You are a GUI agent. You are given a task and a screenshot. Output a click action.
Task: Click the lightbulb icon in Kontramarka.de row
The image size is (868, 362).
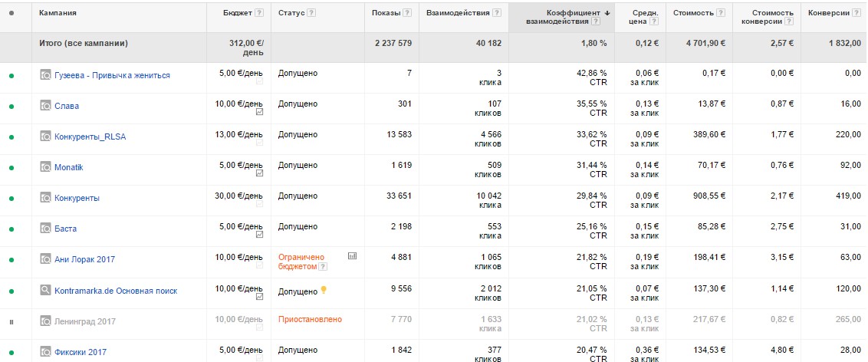(x=324, y=290)
